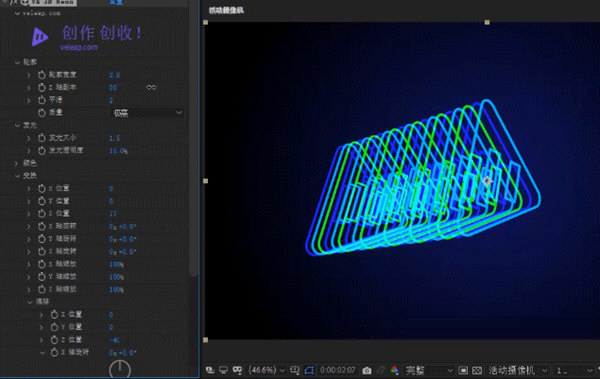Collapse the 偏移 X 轴旋转 chevron

pyautogui.click(x=42, y=353)
